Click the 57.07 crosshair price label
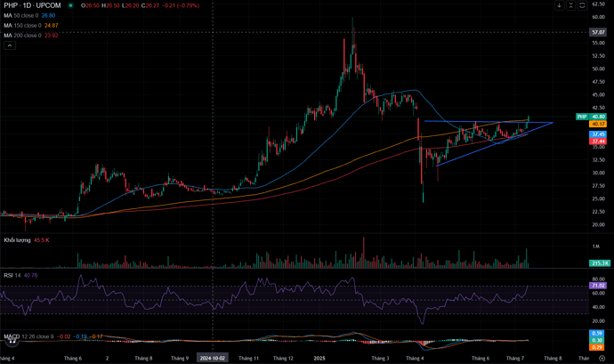 tap(598, 32)
